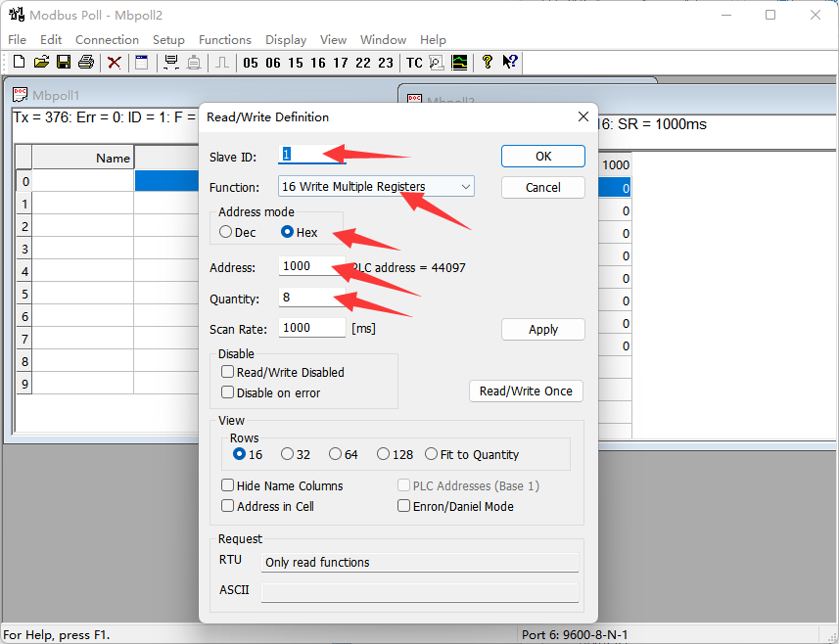Open the Setup menu
The width and height of the screenshot is (839, 644).
168,40
